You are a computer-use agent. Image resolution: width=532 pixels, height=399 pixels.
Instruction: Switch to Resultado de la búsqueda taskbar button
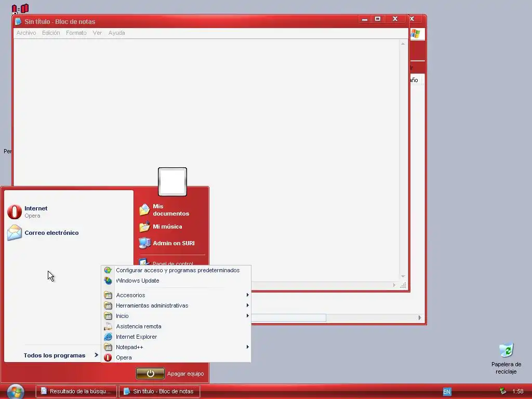pyautogui.click(x=76, y=391)
